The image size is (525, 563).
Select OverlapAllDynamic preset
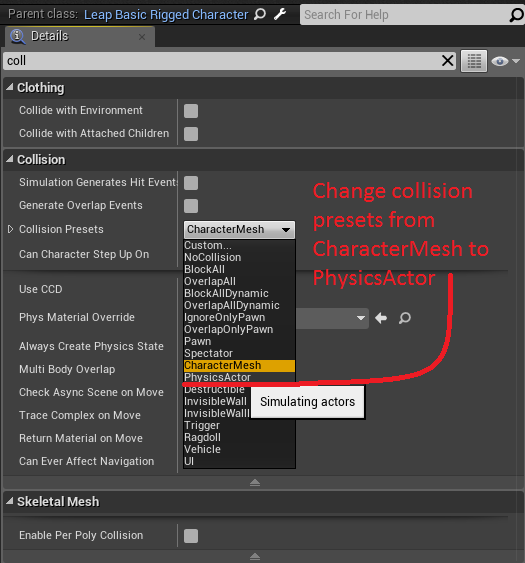pos(239,306)
